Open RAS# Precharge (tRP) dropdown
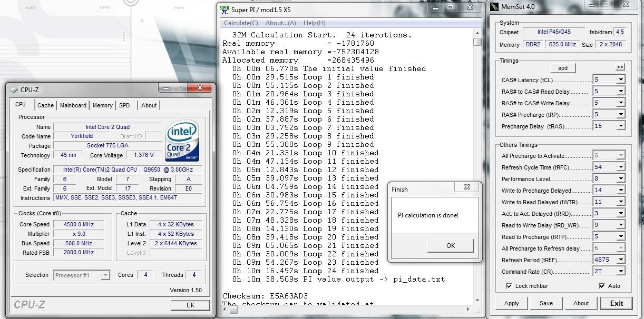This screenshot has height=319, width=644. click(x=621, y=115)
